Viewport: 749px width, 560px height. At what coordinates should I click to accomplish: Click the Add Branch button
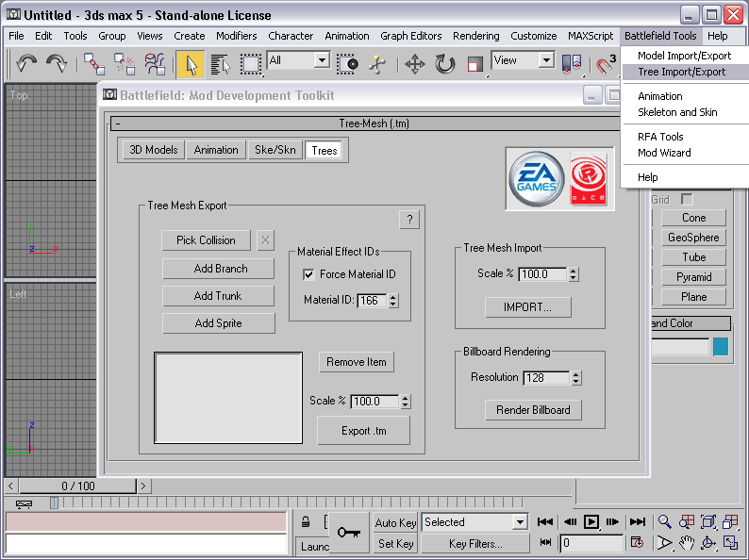tap(218, 269)
